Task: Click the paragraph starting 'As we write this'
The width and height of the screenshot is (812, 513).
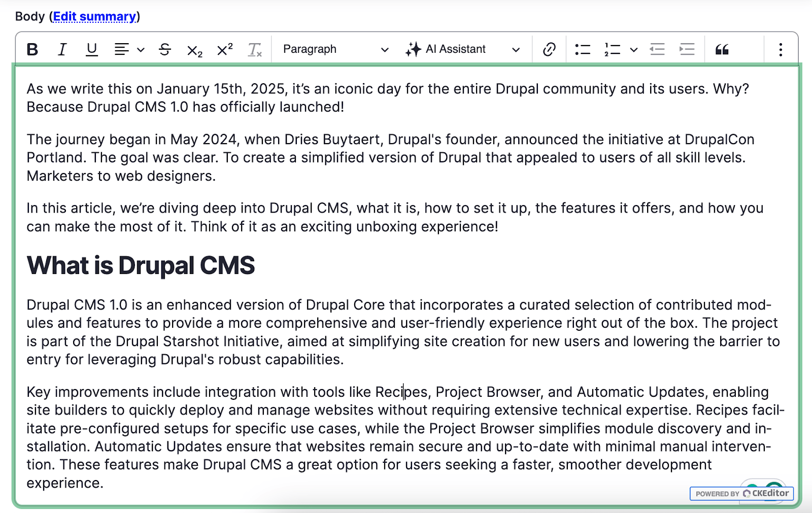Action: pyautogui.click(x=388, y=98)
